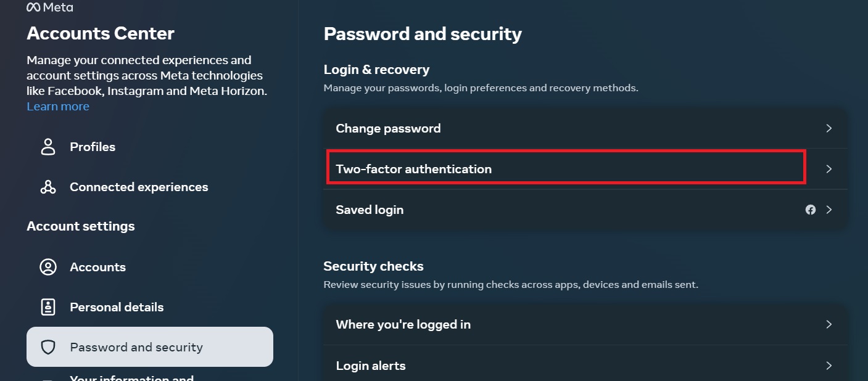This screenshot has height=381, width=868.
Task: Click the Profiles person icon
Action: coord(48,147)
